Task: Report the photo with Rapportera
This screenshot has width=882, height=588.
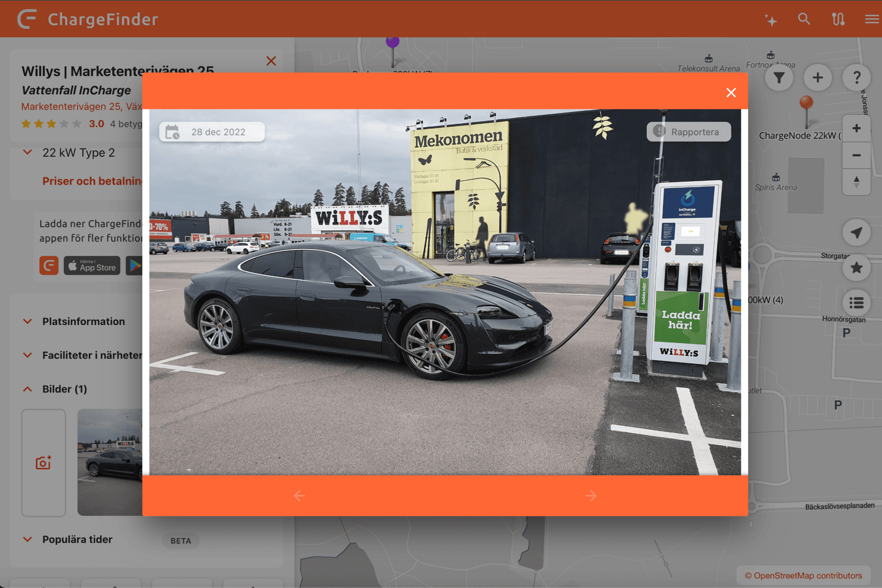Action: point(689,132)
